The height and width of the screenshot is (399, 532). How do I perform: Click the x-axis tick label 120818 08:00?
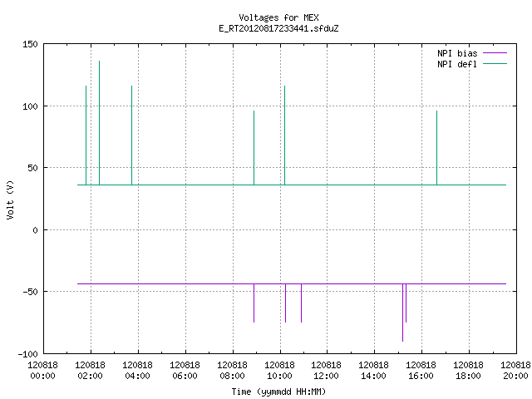232,371
